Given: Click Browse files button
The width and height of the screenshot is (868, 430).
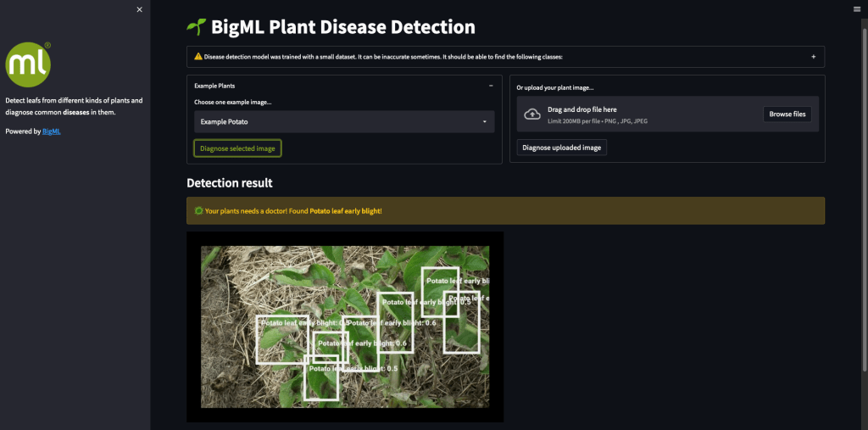Looking at the screenshot, I should pyautogui.click(x=787, y=114).
